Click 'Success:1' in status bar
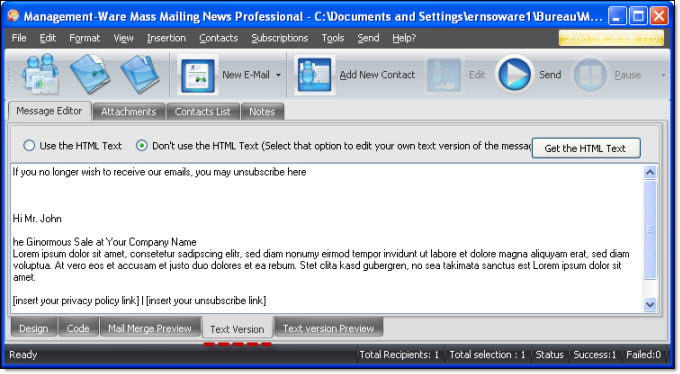This screenshot has height=374, width=680. tap(595, 354)
